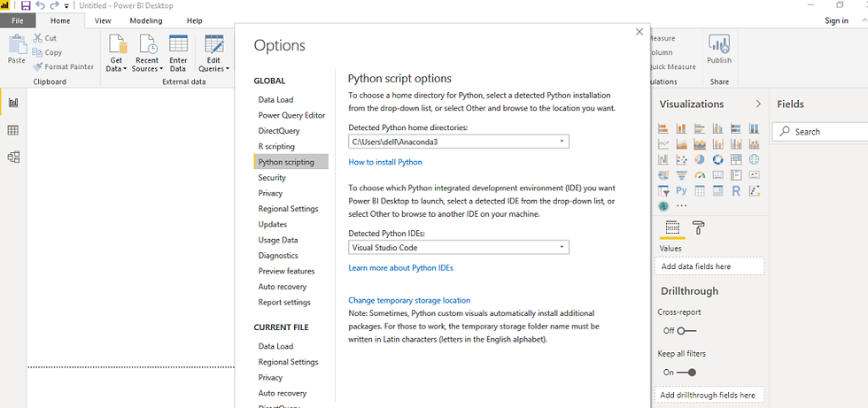The width and height of the screenshot is (868, 408).
Task: Switch to the Modeling ribbon tab
Action: 146,20
